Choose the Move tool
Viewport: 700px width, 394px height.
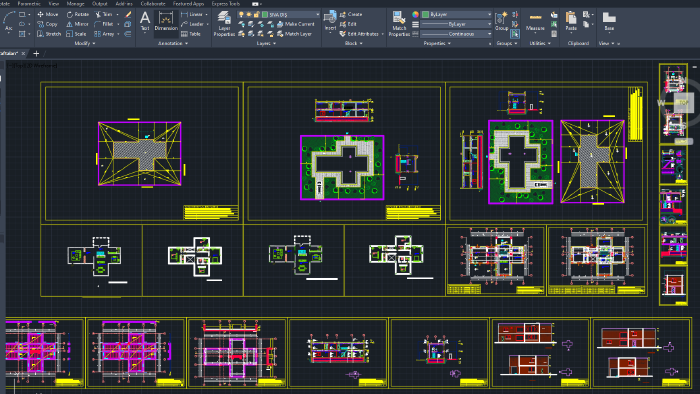coord(48,14)
